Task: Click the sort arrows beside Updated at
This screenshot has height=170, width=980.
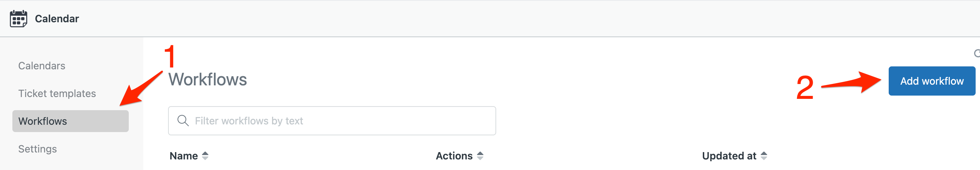Action: point(764,155)
